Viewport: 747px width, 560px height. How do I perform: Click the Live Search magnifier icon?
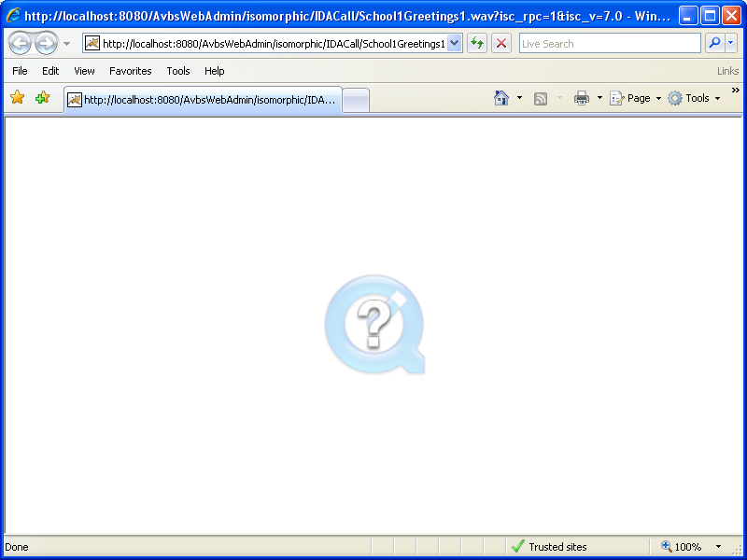[x=714, y=44]
